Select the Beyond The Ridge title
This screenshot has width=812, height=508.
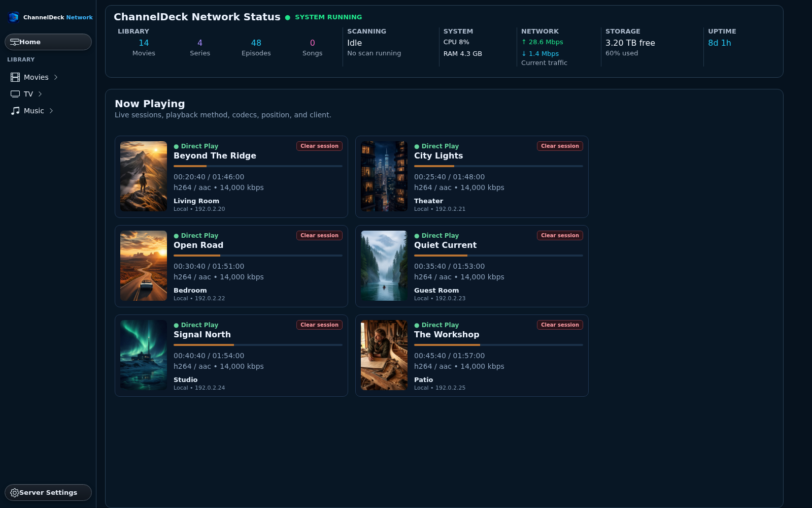click(x=215, y=156)
